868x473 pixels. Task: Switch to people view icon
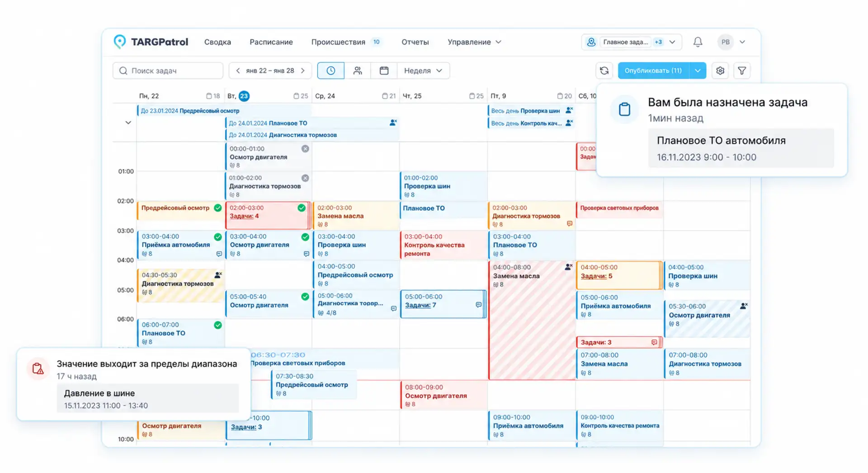click(357, 71)
